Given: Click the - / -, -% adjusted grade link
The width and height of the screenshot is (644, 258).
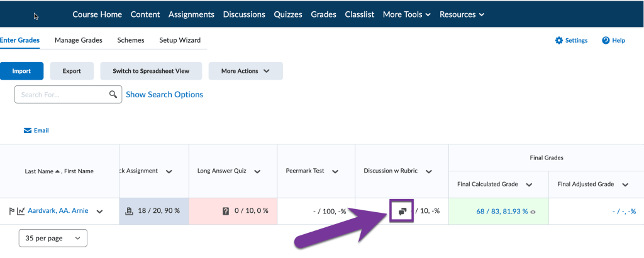Looking at the screenshot, I should click(624, 212).
